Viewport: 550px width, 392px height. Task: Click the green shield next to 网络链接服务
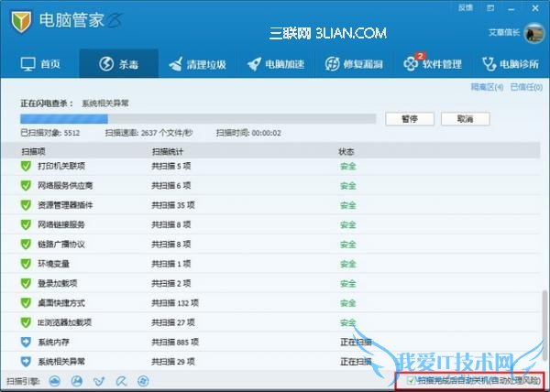click(26, 224)
